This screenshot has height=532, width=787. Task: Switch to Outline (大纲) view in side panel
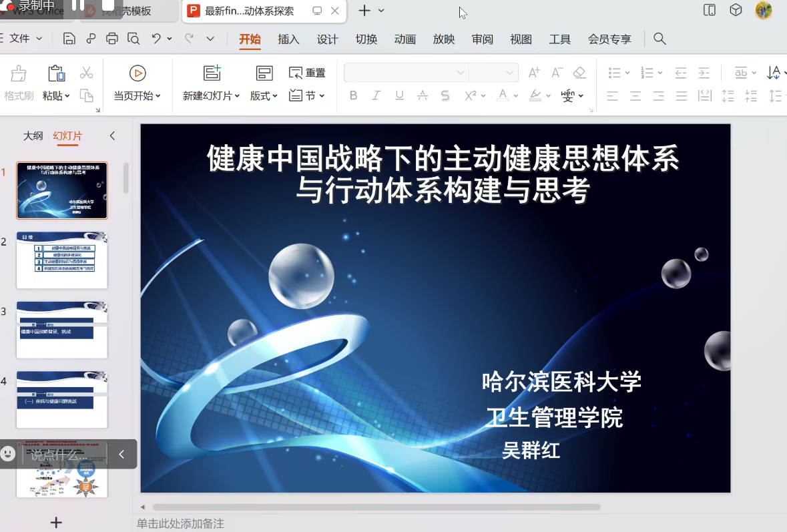pos(33,136)
